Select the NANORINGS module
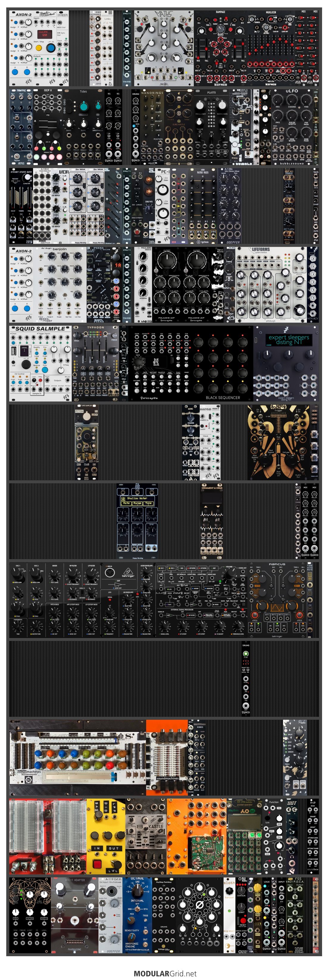 coord(152,127)
